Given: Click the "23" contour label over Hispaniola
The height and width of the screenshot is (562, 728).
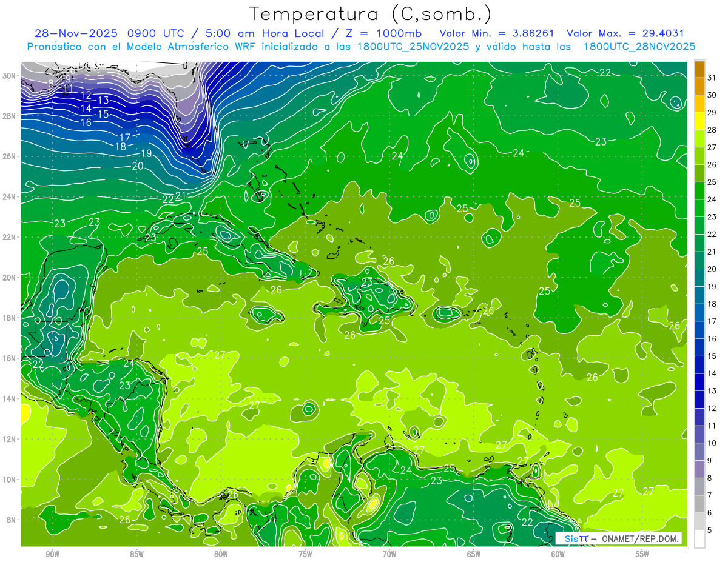Looking at the screenshot, I should (x=367, y=282).
